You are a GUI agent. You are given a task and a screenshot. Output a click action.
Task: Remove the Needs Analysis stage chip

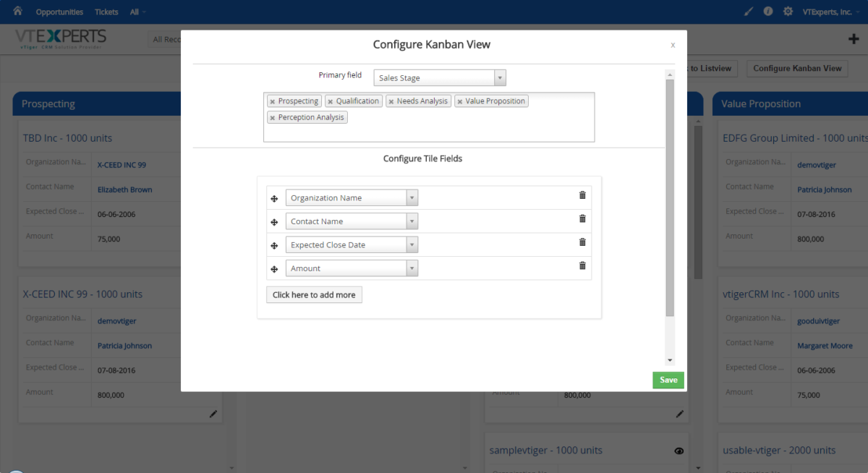click(x=390, y=101)
